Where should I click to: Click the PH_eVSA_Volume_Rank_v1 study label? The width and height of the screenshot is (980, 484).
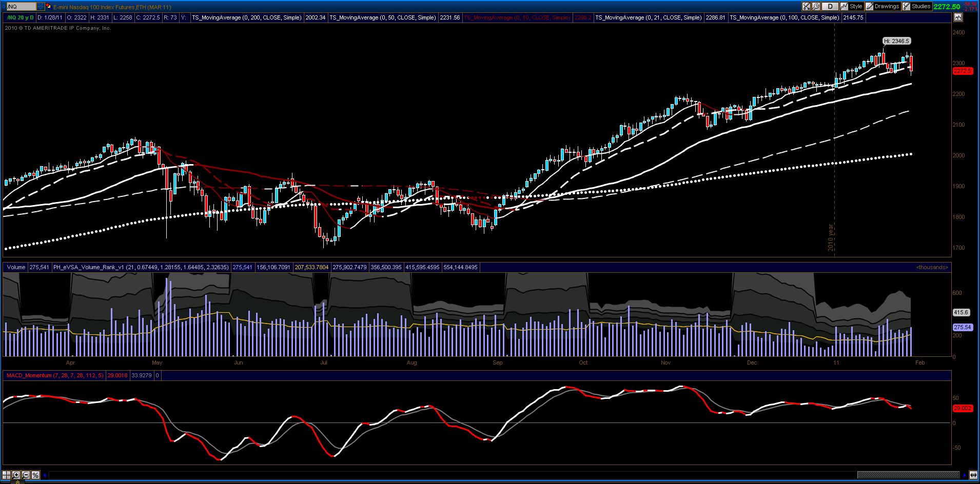click(141, 267)
